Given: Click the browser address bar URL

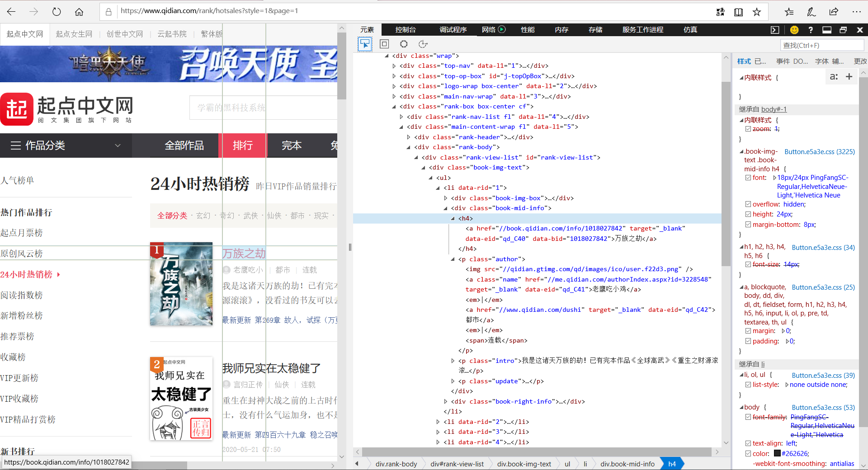Looking at the screenshot, I should 209,11.
